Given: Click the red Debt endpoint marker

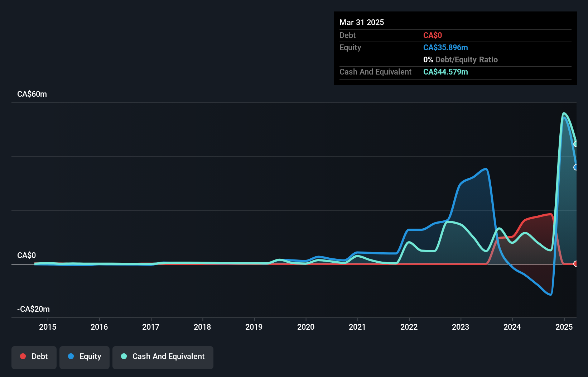Looking at the screenshot, I should (576, 264).
